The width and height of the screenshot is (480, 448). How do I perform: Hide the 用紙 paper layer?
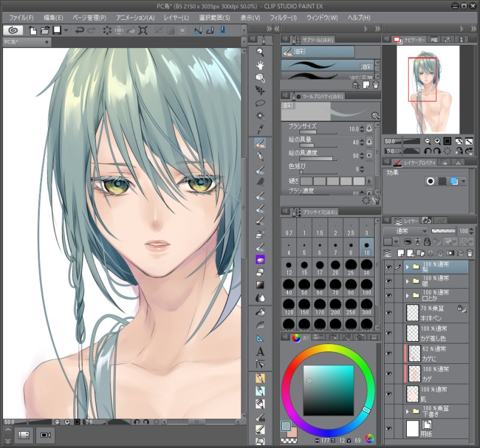click(x=389, y=428)
